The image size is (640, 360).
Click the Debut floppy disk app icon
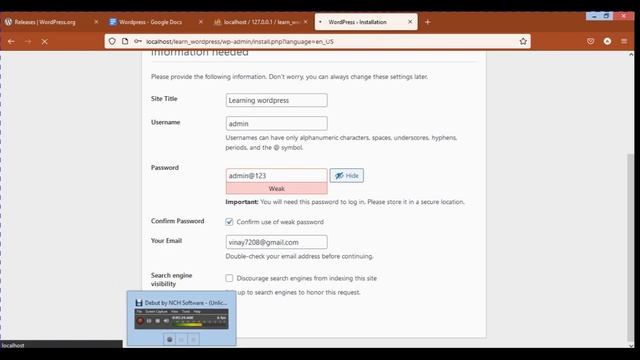(139, 302)
